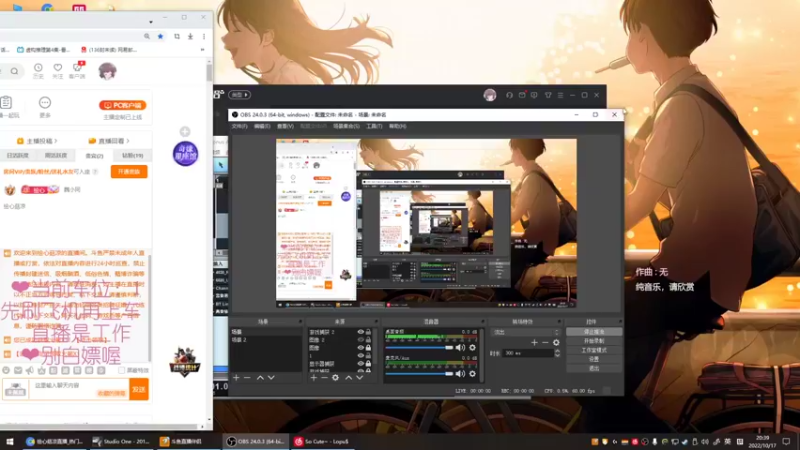800x450 pixels.
Task: Click the browser bookmark star icon
Action: (161, 36)
